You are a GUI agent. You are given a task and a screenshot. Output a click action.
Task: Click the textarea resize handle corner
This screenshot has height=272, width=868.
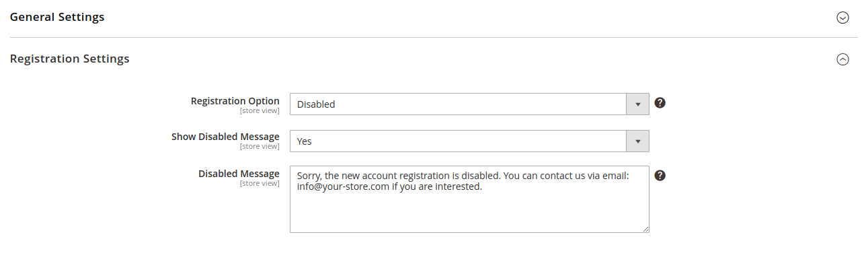pyautogui.click(x=645, y=229)
